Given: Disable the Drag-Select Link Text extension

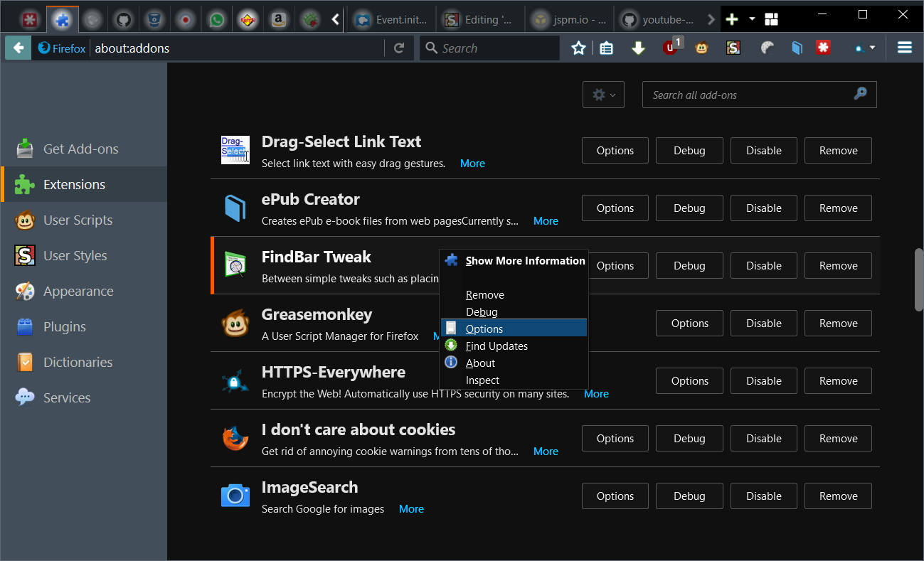Looking at the screenshot, I should [x=764, y=150].
